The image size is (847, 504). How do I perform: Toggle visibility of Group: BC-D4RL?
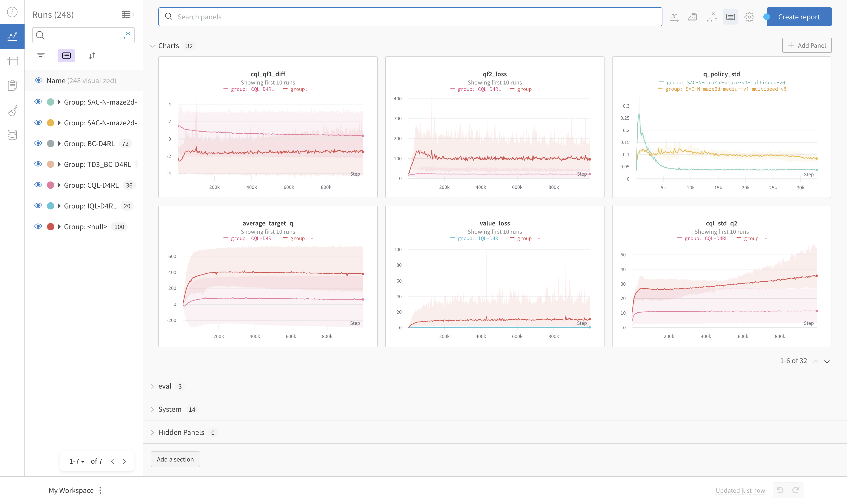click(x=38, y=144)
